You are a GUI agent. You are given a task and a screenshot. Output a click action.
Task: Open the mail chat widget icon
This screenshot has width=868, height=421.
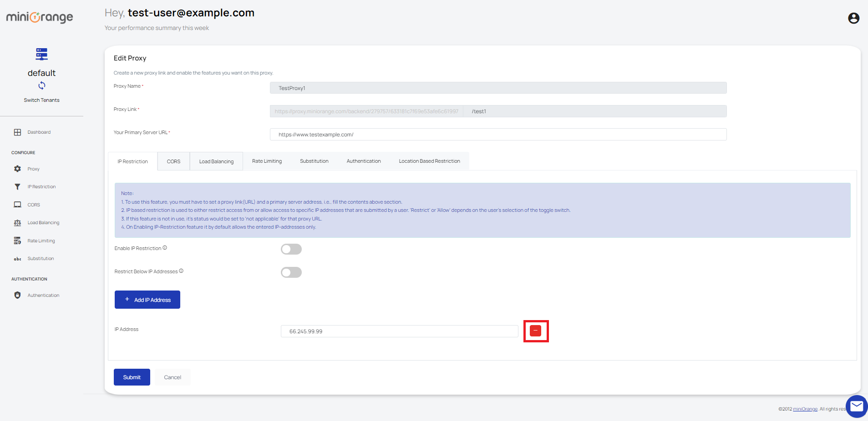857,406
